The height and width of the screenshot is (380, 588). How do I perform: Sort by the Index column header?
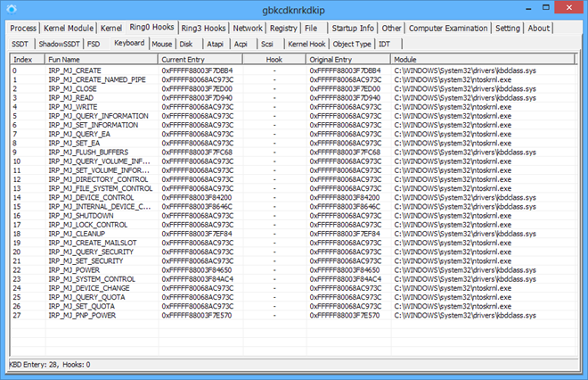coord(28,60)
